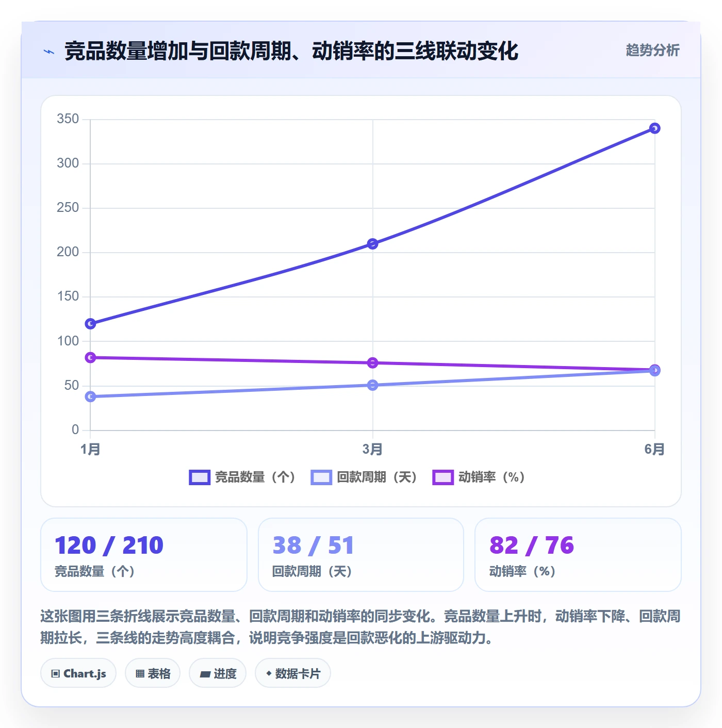Open the 120 / 210 竞品数量 stat card
This screenshot has width=722, height=728.
click(x=144, y=555)
